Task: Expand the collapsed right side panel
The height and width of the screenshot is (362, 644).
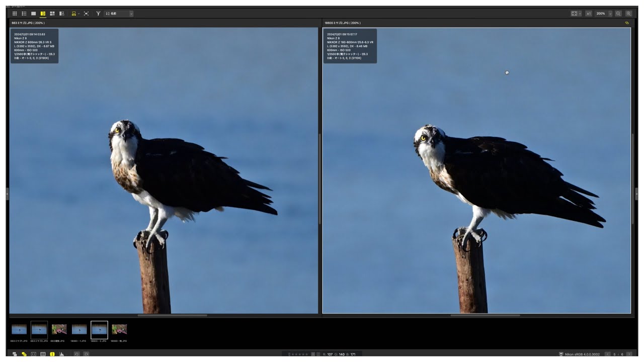Action: point(636,194)
